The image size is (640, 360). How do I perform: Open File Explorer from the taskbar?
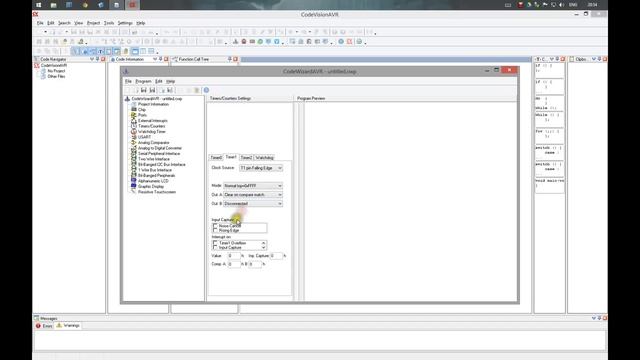[x=53, y=5]
